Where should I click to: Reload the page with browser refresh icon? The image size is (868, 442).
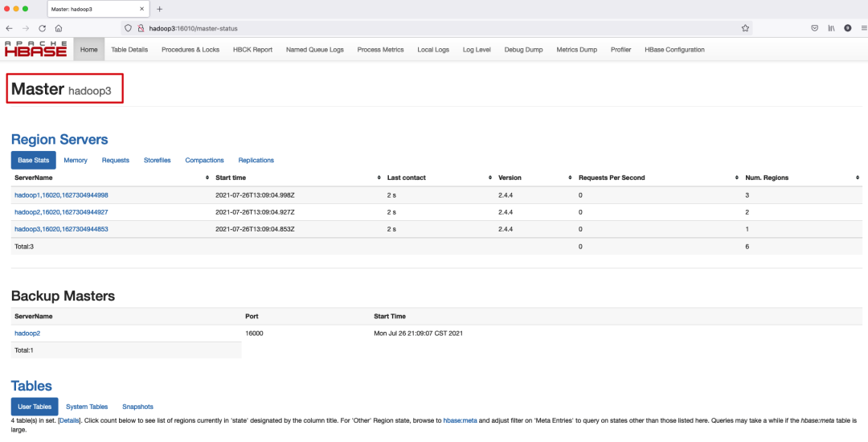tap(42, 28)
